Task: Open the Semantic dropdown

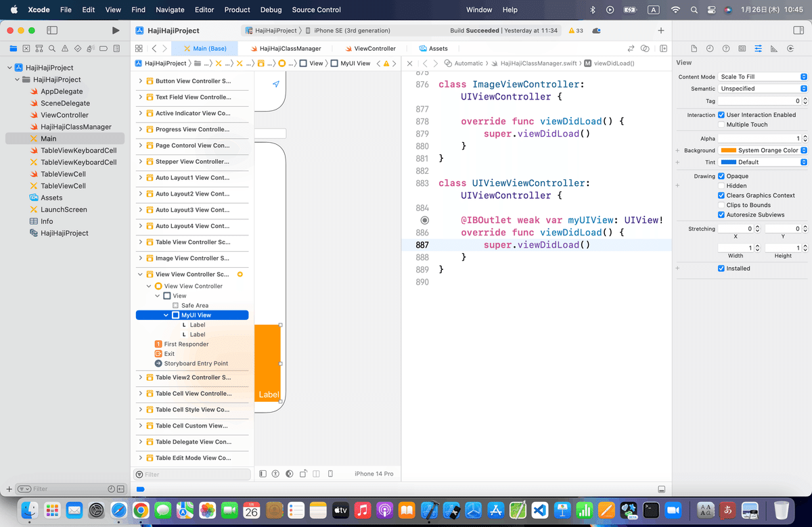Action: [x=763, y=89]
